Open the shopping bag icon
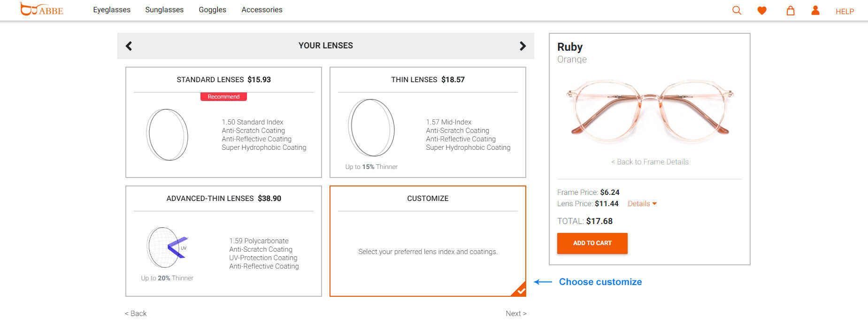 pyautogui.click(x=791, y=10)
